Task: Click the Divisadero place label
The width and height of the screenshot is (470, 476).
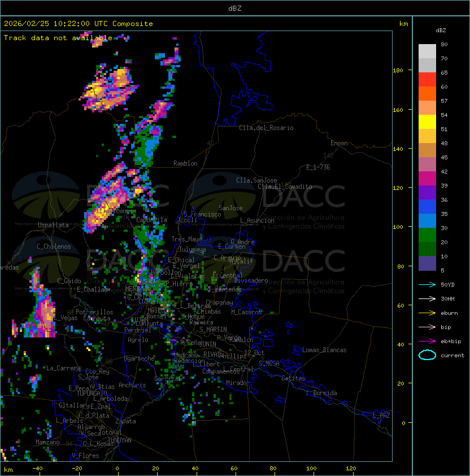Action: [251, 280]
